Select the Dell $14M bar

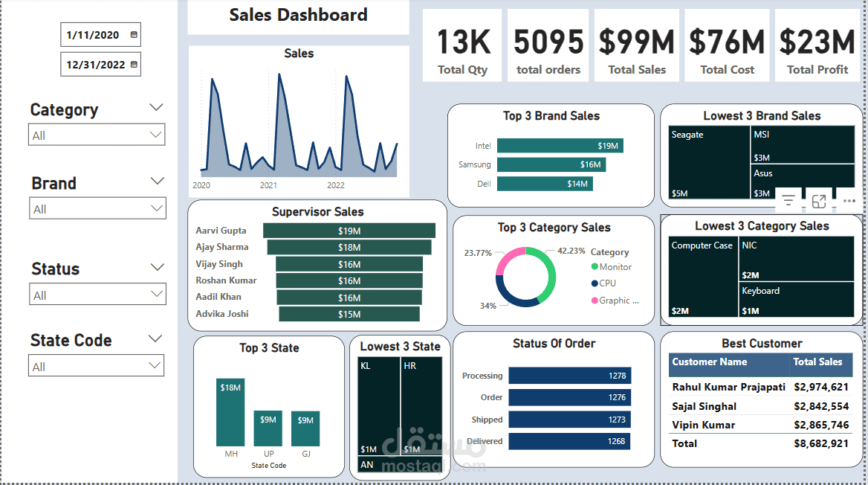pos(545,184)
